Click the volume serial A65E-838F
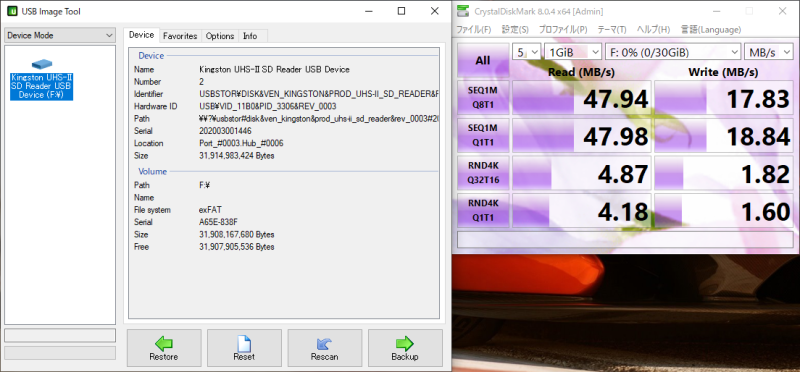 click(x=218, y=222)
